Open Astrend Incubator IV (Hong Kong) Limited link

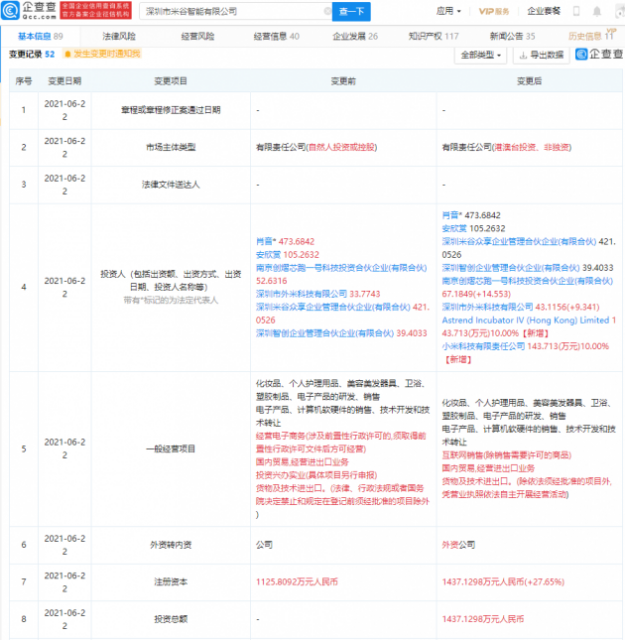pyautogui.click(x=525, y=320)
